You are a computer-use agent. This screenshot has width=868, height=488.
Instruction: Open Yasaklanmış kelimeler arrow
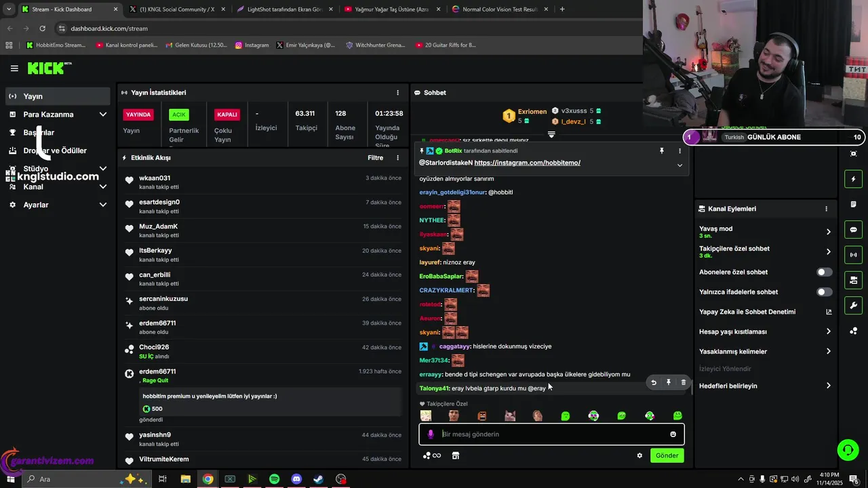828,352
